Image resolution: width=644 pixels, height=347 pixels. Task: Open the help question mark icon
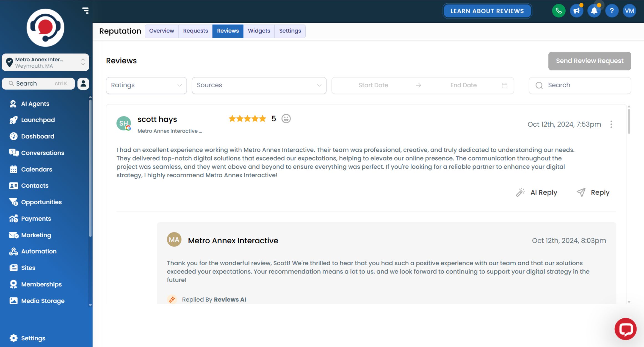pos(612,11)
